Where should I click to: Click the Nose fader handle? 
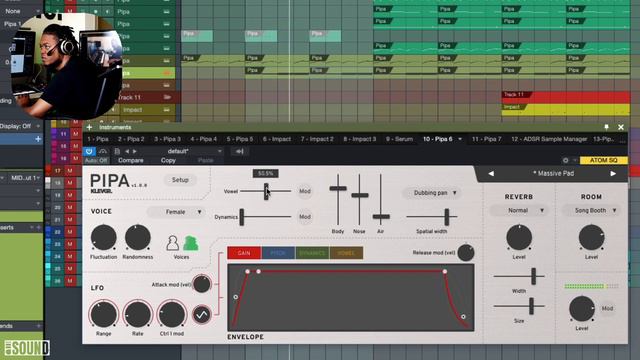pyautogui.click(x=360, y=195)
